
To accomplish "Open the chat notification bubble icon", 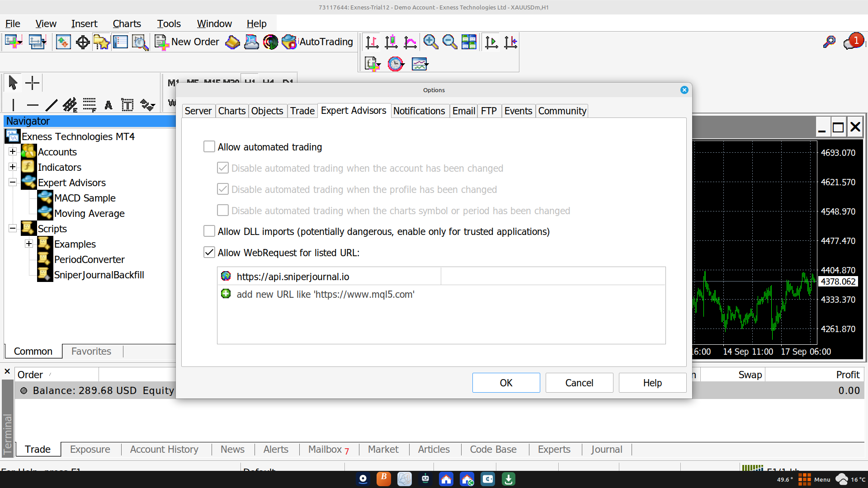I will coord(853,42).
